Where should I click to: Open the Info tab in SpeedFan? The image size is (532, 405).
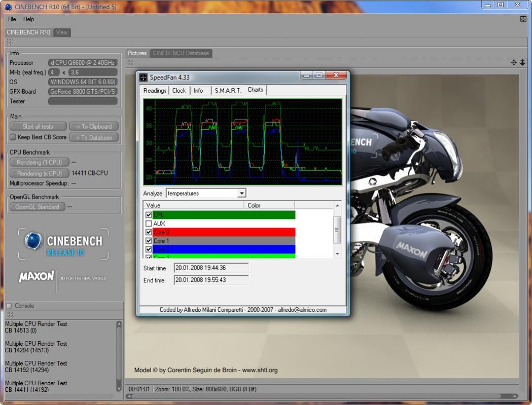198,91
